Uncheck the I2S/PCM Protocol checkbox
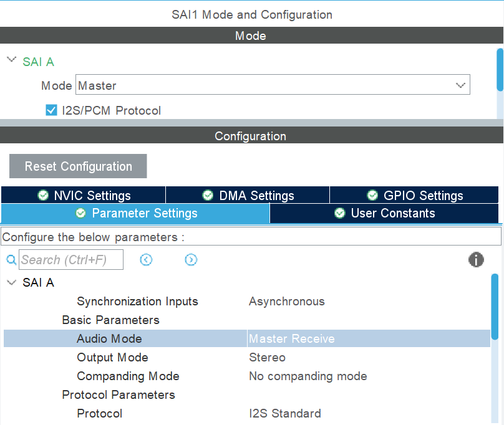This screenshot has width=504, height=425. (x=52, y=110)
